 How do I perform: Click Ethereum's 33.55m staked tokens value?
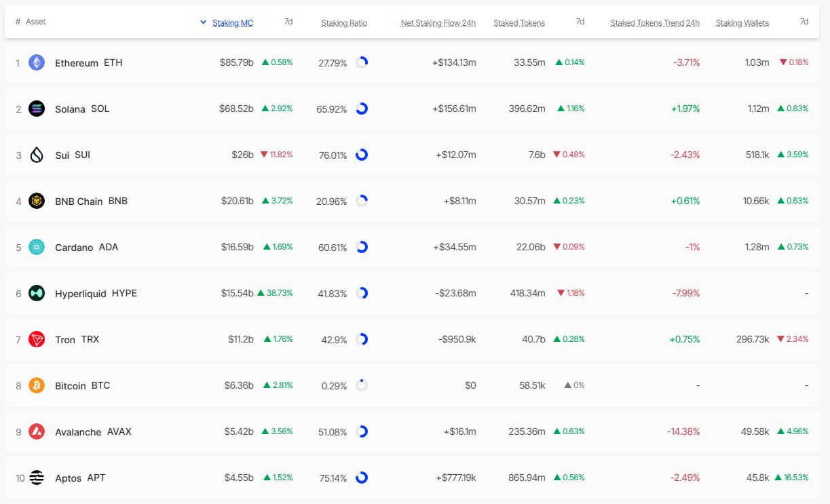click(x=529, y=62)
